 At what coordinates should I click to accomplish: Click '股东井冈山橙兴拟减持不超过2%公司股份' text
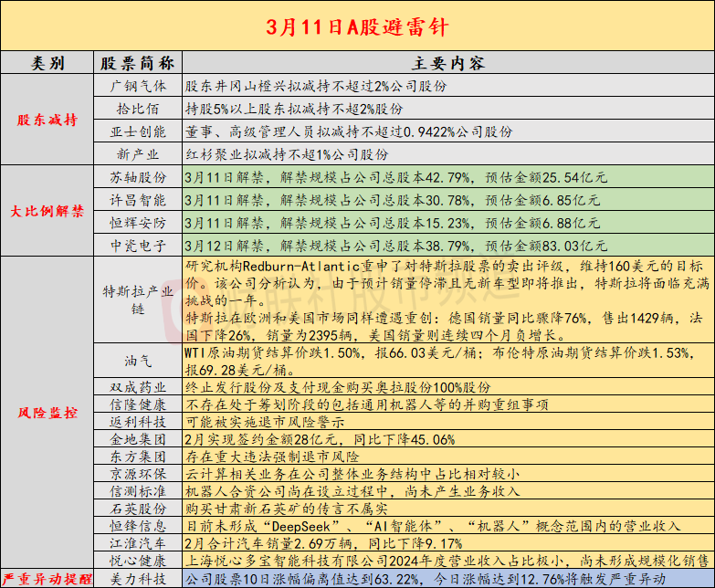[x=316, y=86]
